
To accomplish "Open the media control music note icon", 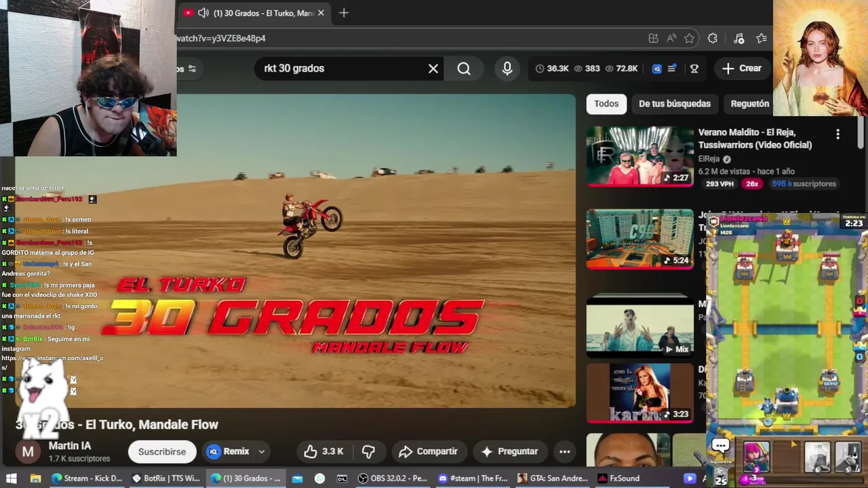I will pyautogui.click(x=739, y=39).
